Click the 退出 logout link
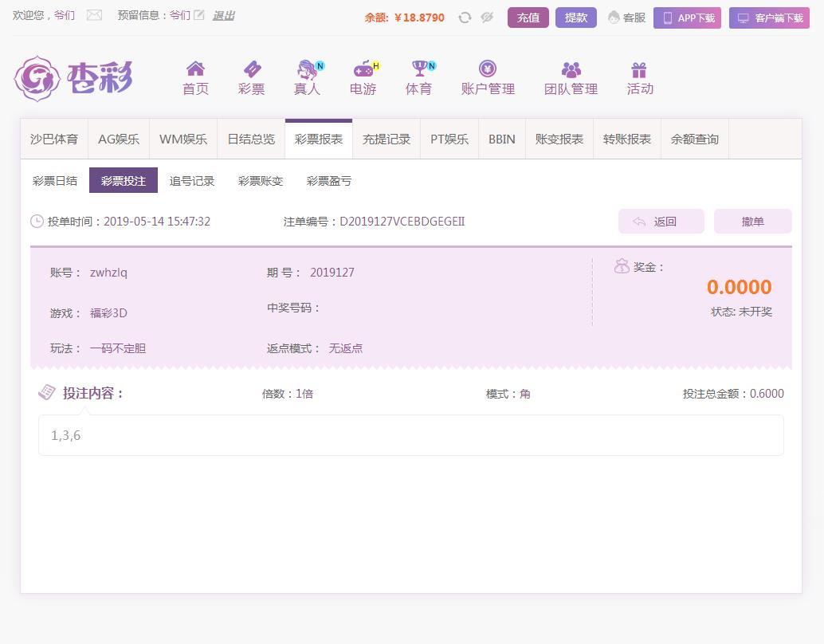Viewport: 824px width, 644px height. tap(223, 15)
